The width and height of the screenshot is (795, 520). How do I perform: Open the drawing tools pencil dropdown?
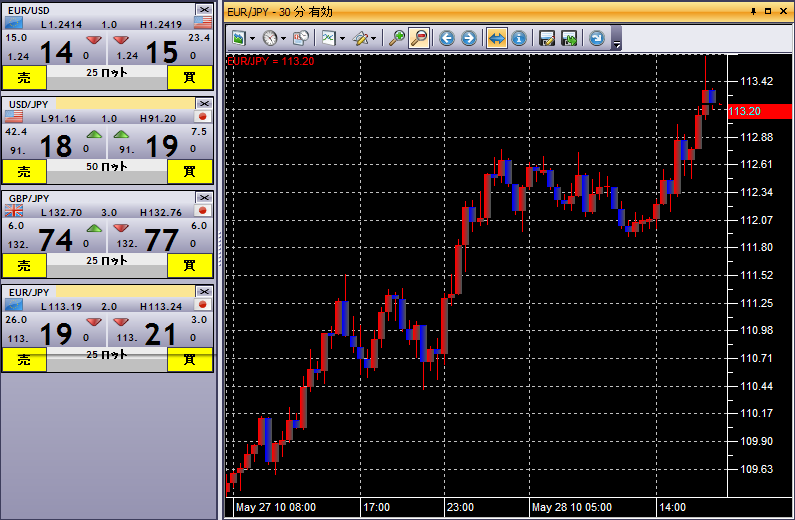coord(375,38)
